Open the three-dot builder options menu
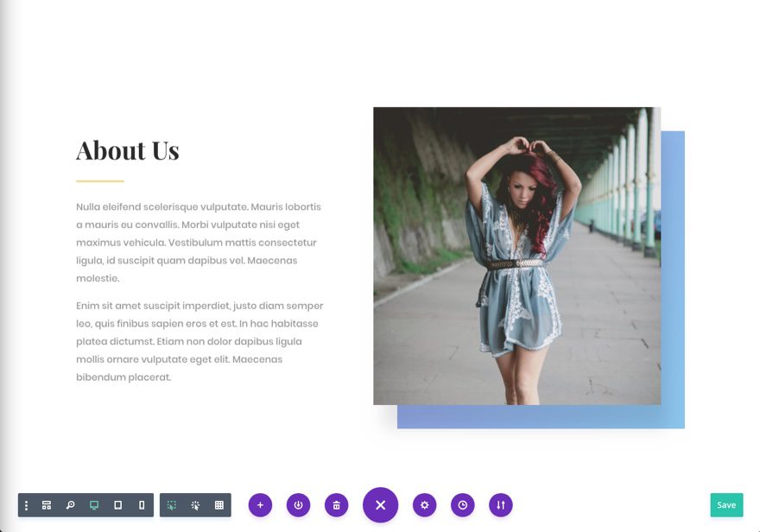This screenshot has height=532, width=760. click(26, 505)
